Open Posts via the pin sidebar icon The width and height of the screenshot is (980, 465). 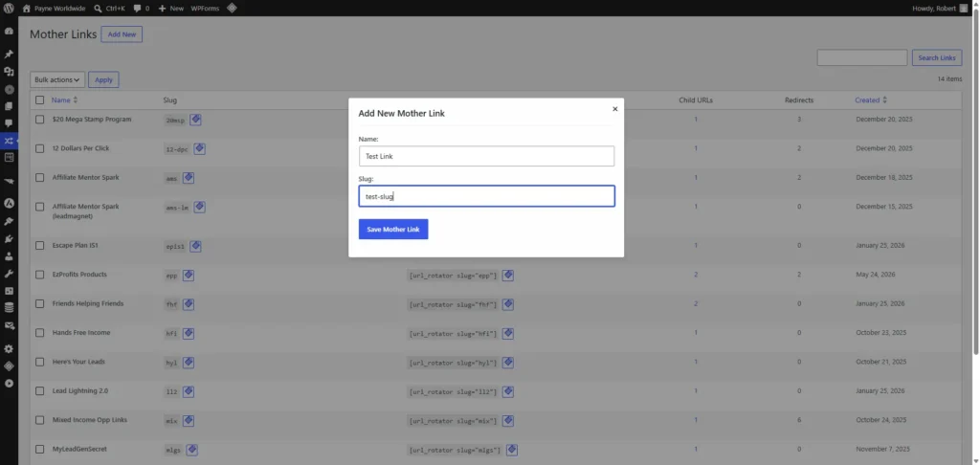pos(9,55)
